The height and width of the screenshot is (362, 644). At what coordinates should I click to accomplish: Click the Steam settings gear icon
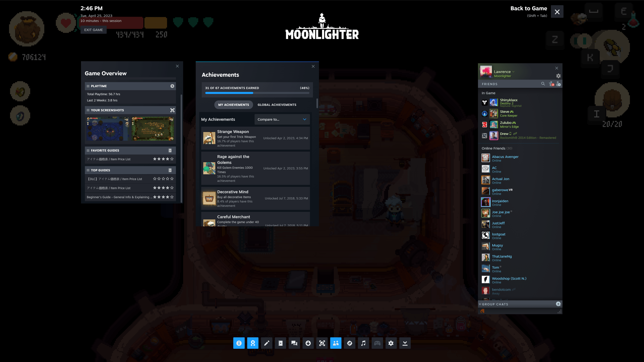pyautogui.click(x=391, y=343)
